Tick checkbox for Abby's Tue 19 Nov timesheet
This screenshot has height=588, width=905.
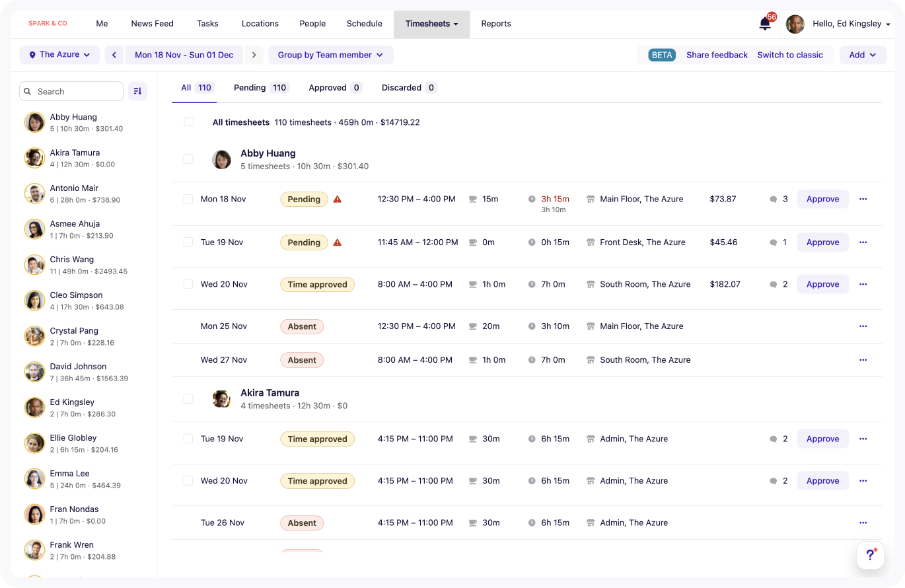pyautogui.click(x=188, y=242)
